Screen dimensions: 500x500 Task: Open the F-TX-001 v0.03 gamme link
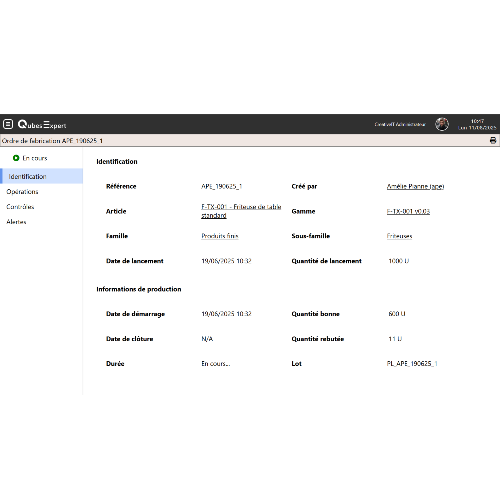(x=408, y=211)
